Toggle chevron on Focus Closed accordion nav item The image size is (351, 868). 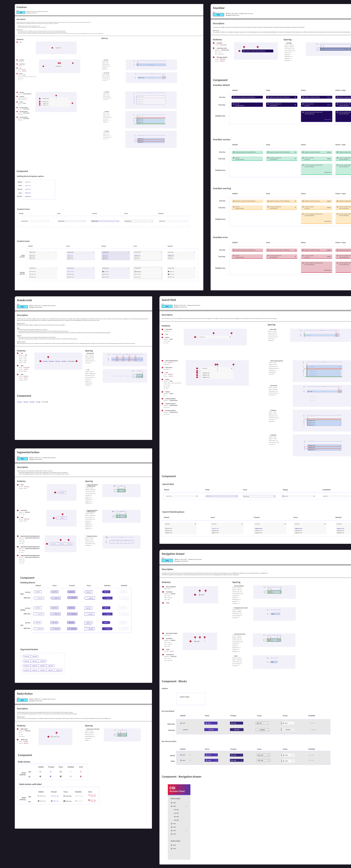pos(268,755)
